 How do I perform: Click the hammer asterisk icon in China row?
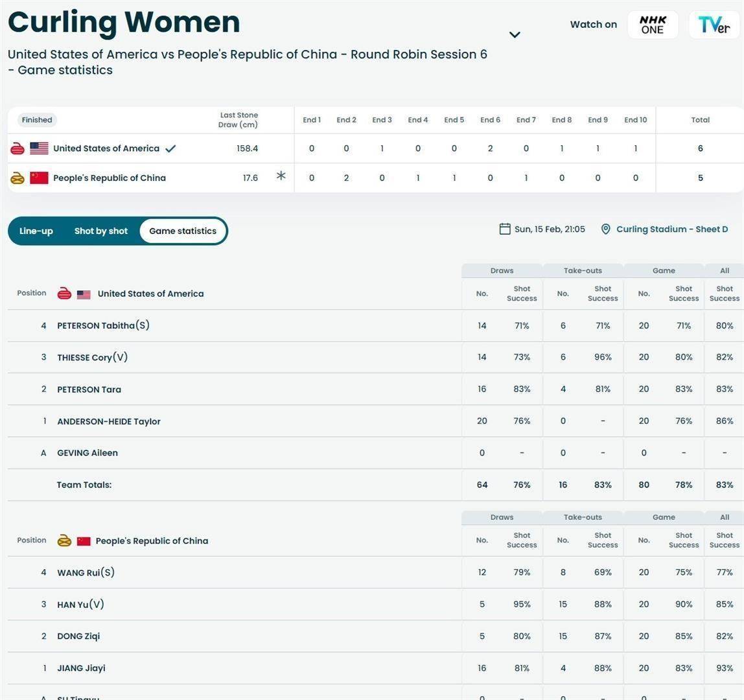(x=281, y=176)
